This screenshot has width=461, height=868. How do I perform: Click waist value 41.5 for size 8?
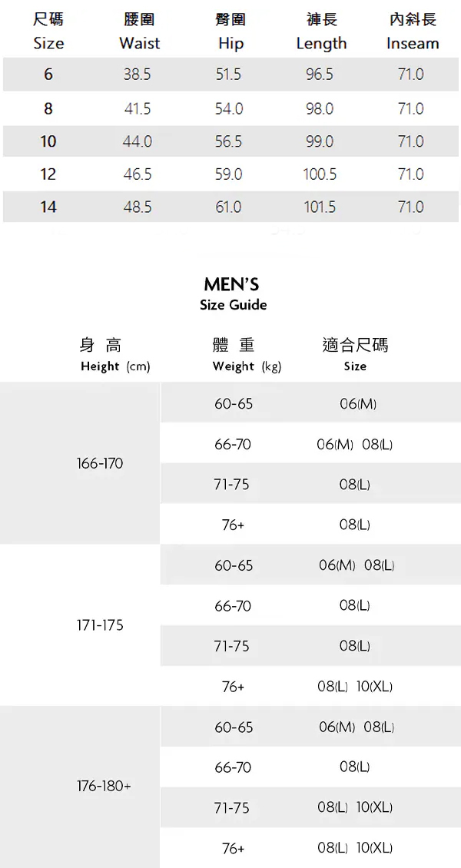tap(138, 109)
